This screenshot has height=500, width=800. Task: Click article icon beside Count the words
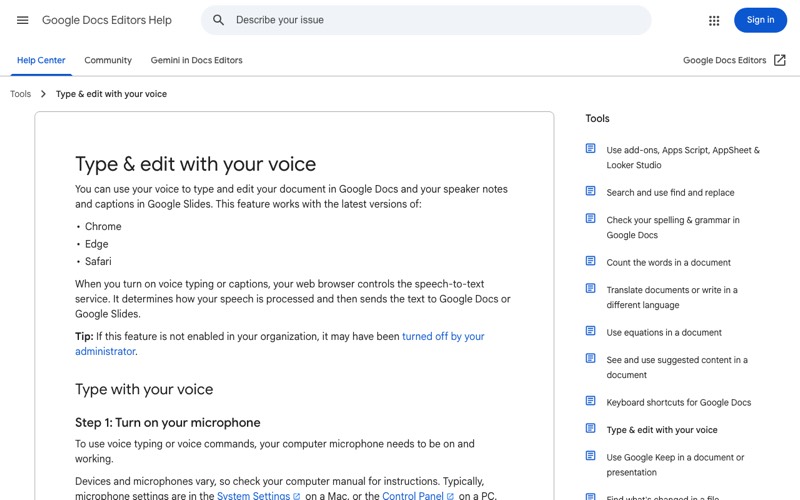[590, 261]
